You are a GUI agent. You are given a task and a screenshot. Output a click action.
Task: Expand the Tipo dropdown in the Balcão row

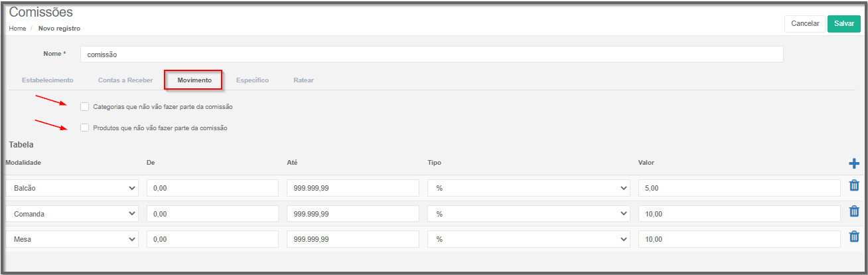pos(529,188)
